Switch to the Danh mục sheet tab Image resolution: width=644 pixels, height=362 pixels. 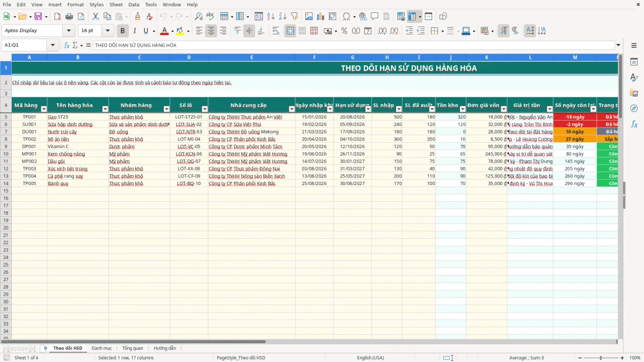(x=101, y=348)
